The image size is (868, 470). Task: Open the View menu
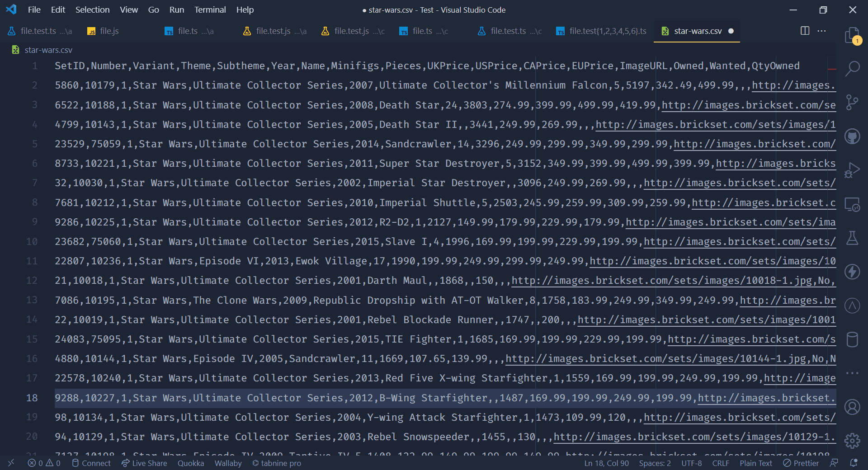coord(129,9)
